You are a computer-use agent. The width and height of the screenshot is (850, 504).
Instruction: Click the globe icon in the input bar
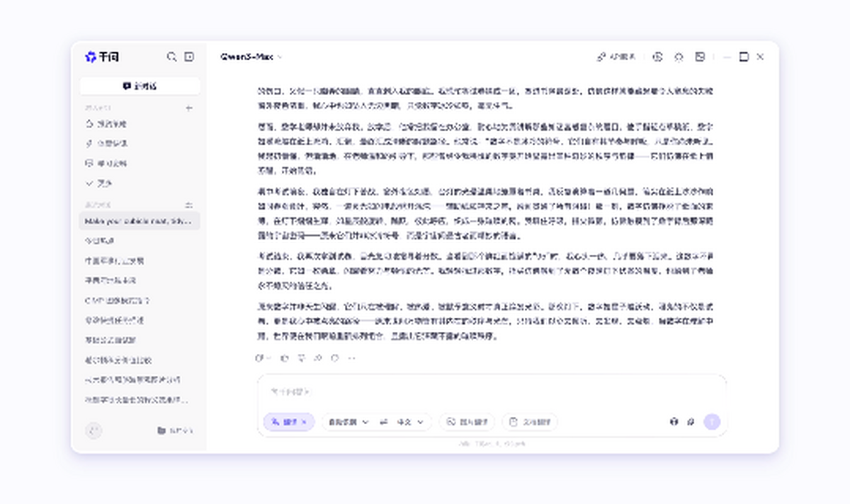[674, 422]
